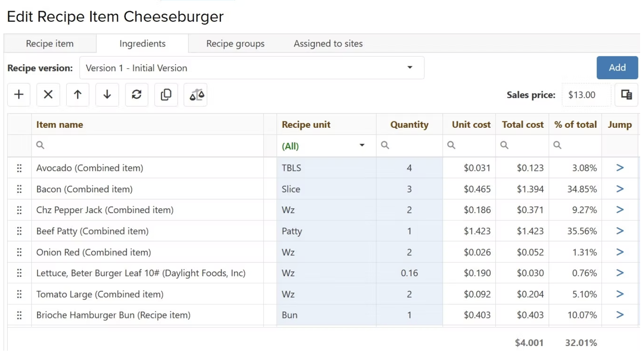
Task: Switch to the Recipe item tab
Action: (x=50, y=43)
